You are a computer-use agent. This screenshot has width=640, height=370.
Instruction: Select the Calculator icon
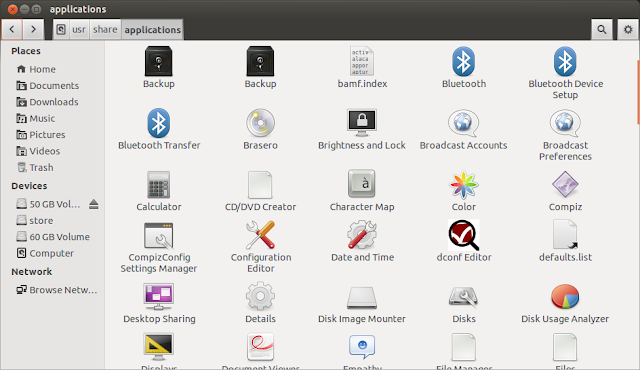(158, 184)
